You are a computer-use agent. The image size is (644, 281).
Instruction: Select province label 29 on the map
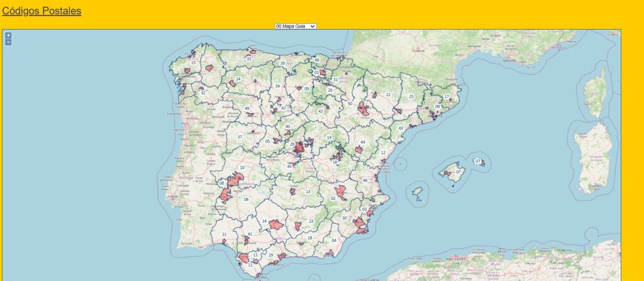click(270, 255)
